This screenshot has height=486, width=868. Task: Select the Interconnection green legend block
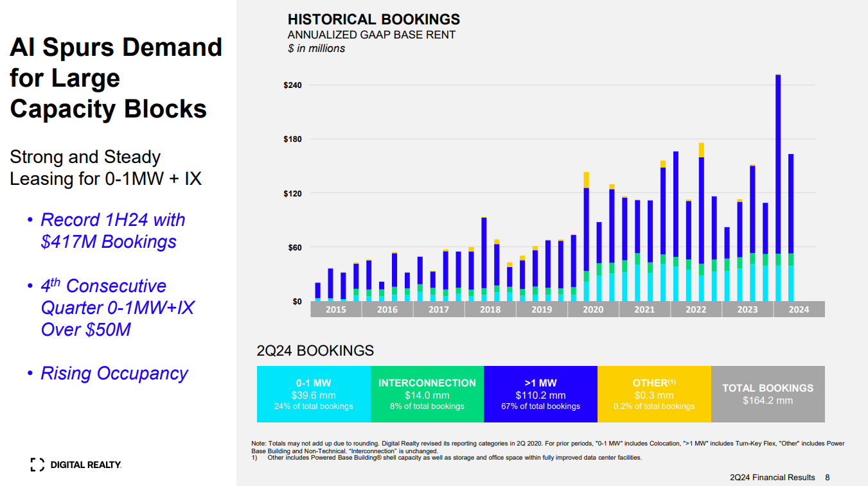pyautogui.click(x=427, y=394)
